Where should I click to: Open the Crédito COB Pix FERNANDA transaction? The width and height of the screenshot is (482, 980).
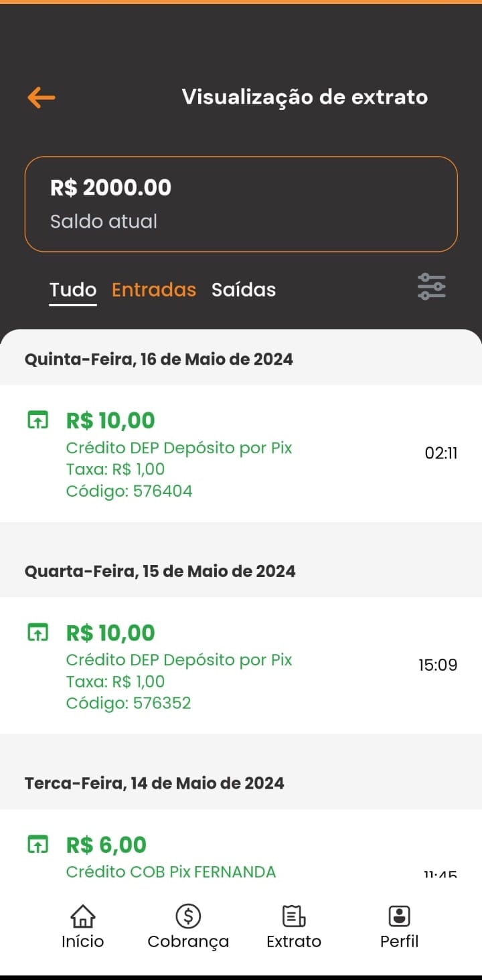[171, 872]
